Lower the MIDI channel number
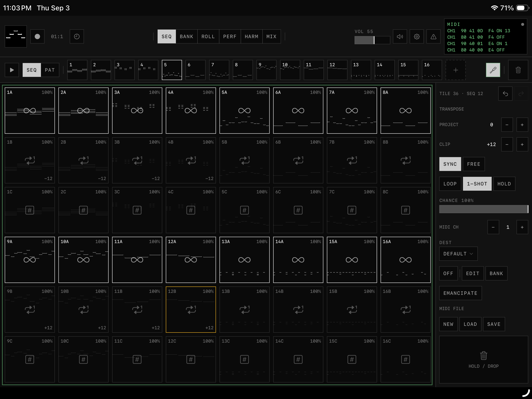The height and width of the screenshot is (399, 532). (x=493, y=227)
